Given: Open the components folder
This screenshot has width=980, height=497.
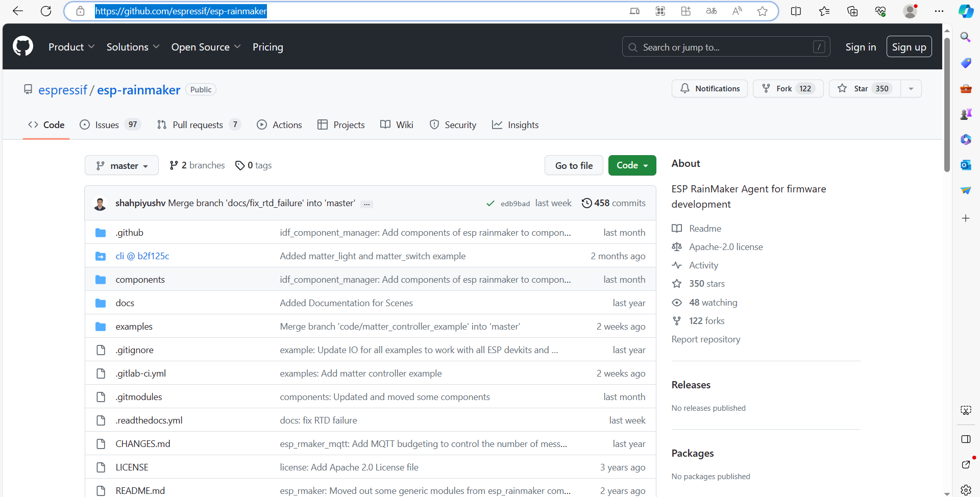Looking at the screenshot, I should coord(140,280).
